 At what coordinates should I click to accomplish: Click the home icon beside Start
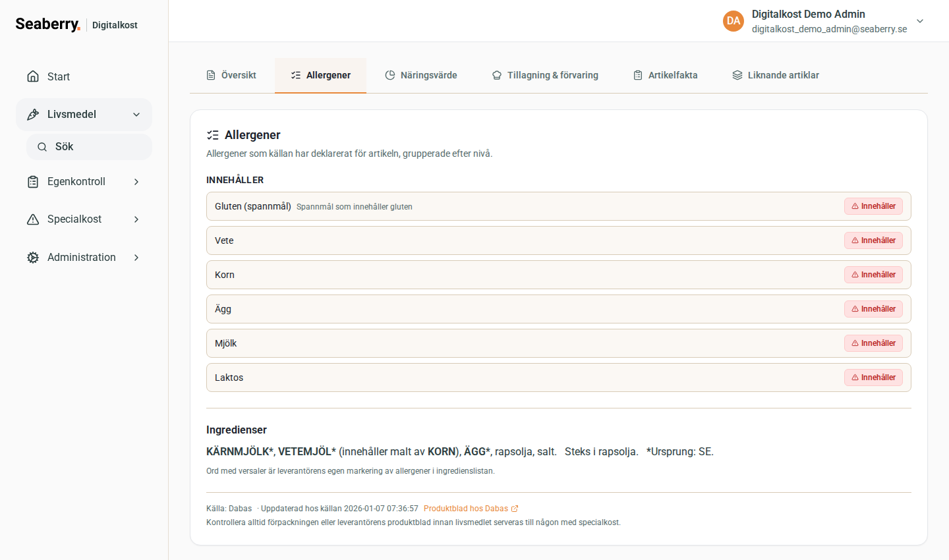33,76
